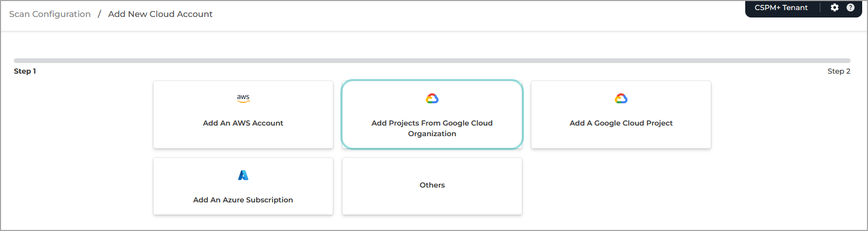Click the Organization word on the highlighted card

432,134
